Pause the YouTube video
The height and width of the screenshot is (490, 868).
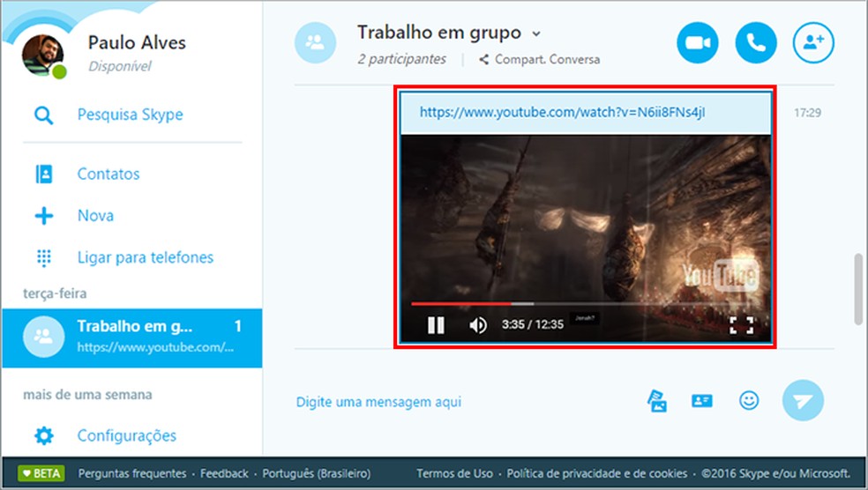(436, 324)
